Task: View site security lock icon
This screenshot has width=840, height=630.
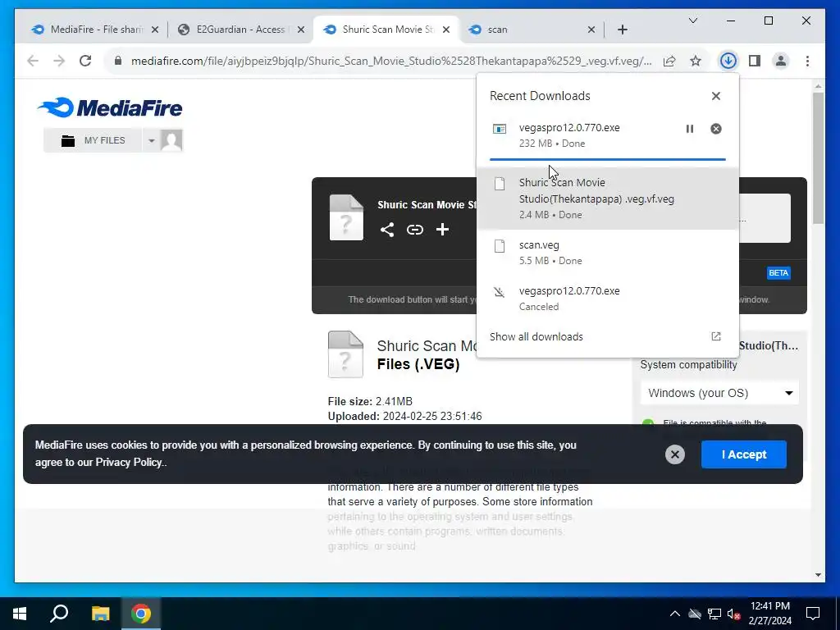Action: 118,61
